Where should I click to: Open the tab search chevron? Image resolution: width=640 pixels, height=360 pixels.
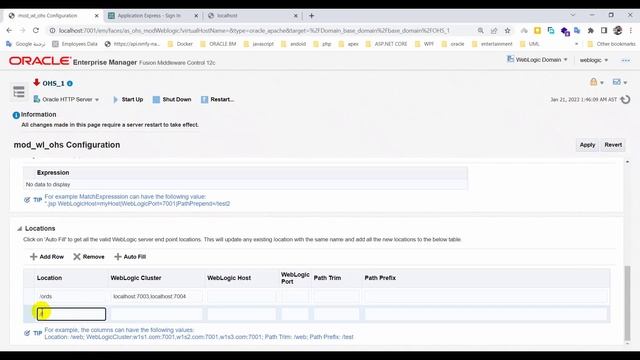pos(573,15)
